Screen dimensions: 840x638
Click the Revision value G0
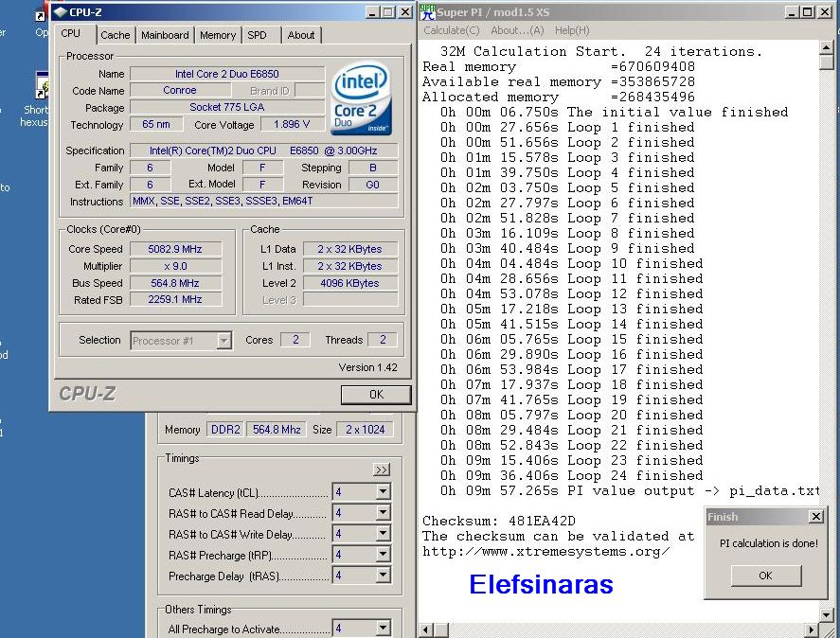tap(373, 185)
